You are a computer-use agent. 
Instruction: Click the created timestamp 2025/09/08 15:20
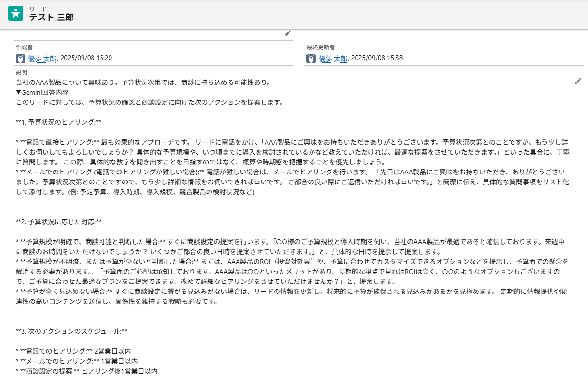pyautogui.click(x=86, y=58)
